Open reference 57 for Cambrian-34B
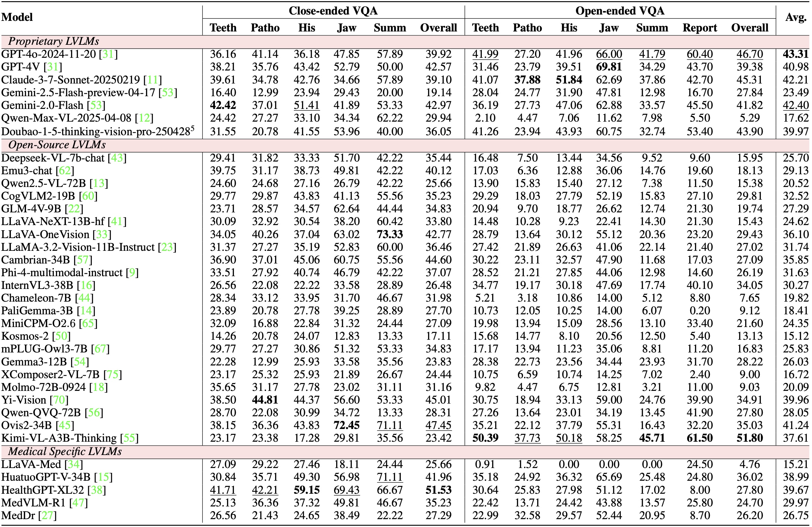Viewport: 812px width, 527px height. point(83,260)
